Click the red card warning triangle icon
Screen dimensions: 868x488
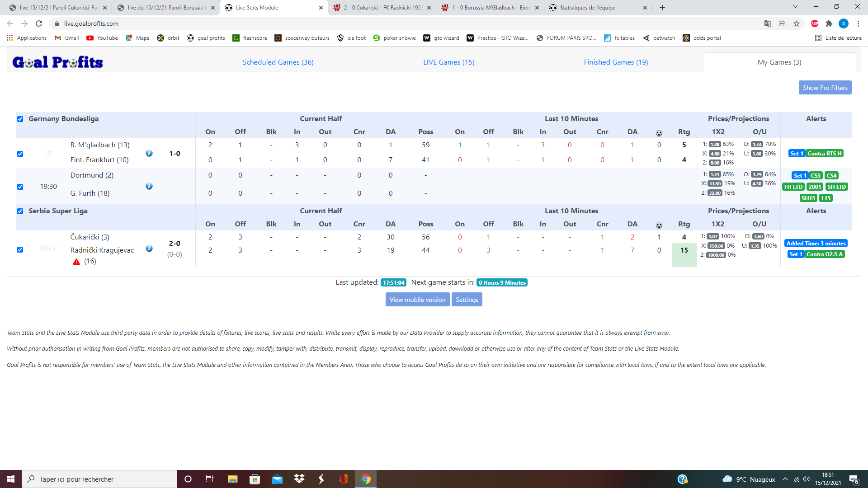tap(76, 262)
